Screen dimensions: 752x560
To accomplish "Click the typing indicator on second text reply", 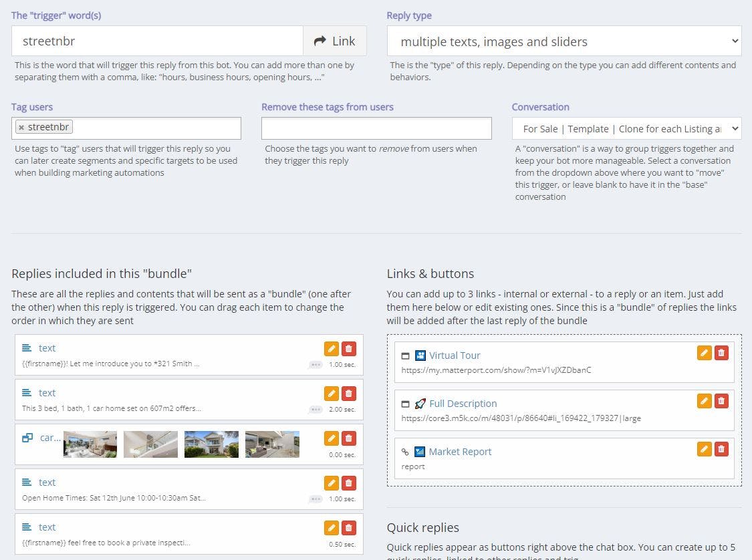I will tap(316, 409).
